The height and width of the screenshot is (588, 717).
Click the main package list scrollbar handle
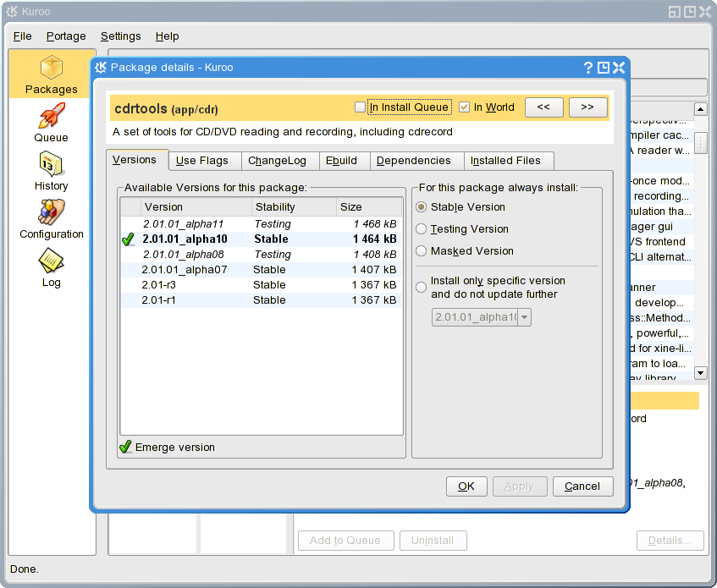pos(701,143)
